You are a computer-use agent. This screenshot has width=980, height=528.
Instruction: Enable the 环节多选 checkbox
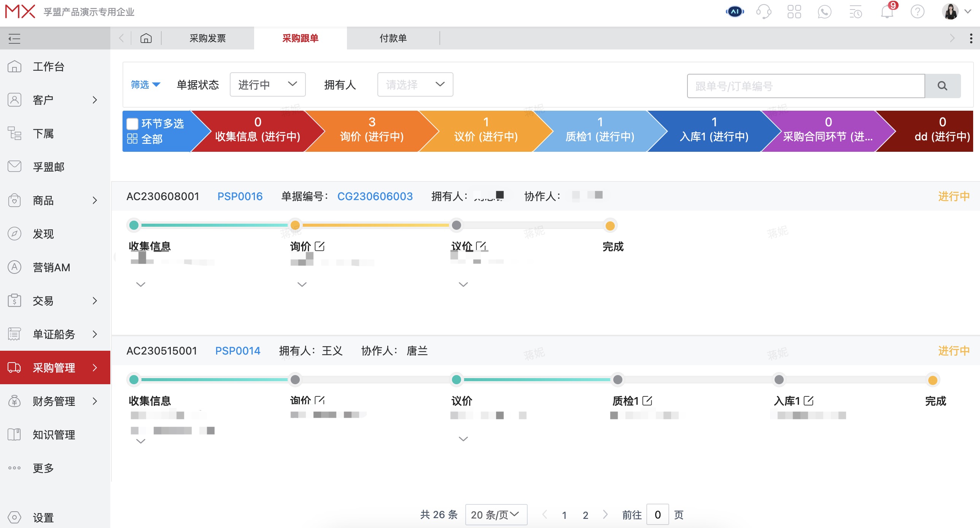(x=132, y=123)
